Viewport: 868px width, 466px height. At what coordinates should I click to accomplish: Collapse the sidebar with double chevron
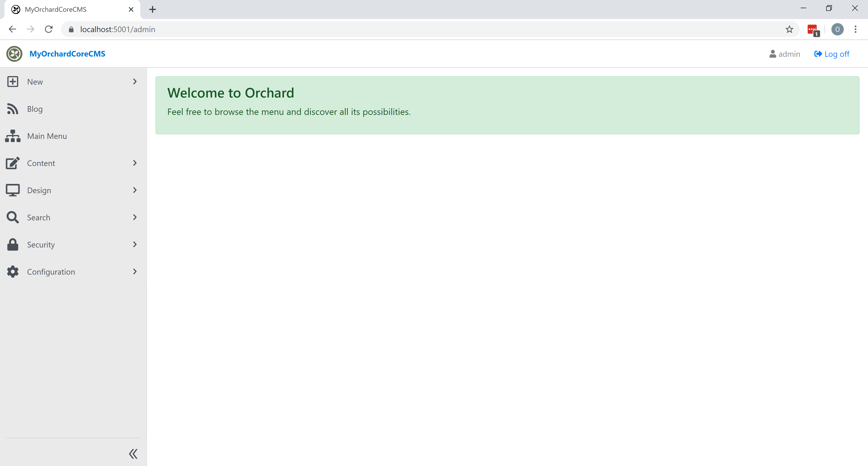(133, 454)
